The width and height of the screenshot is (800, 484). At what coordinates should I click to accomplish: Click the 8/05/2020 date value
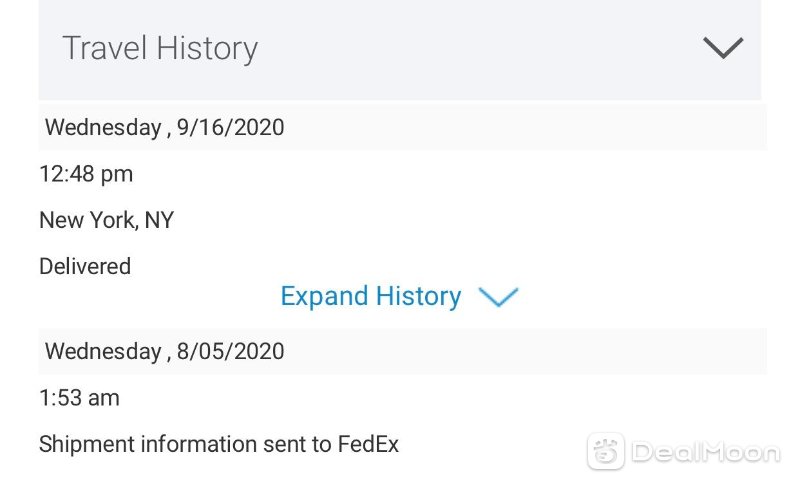231,351
